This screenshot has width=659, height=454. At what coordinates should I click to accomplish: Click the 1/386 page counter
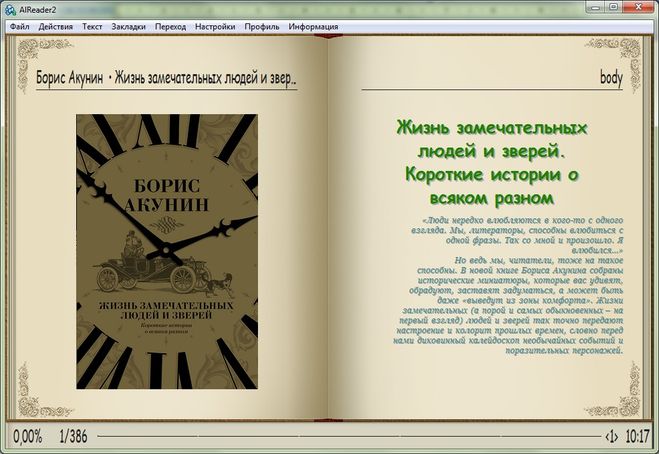(x=74, y=437)
